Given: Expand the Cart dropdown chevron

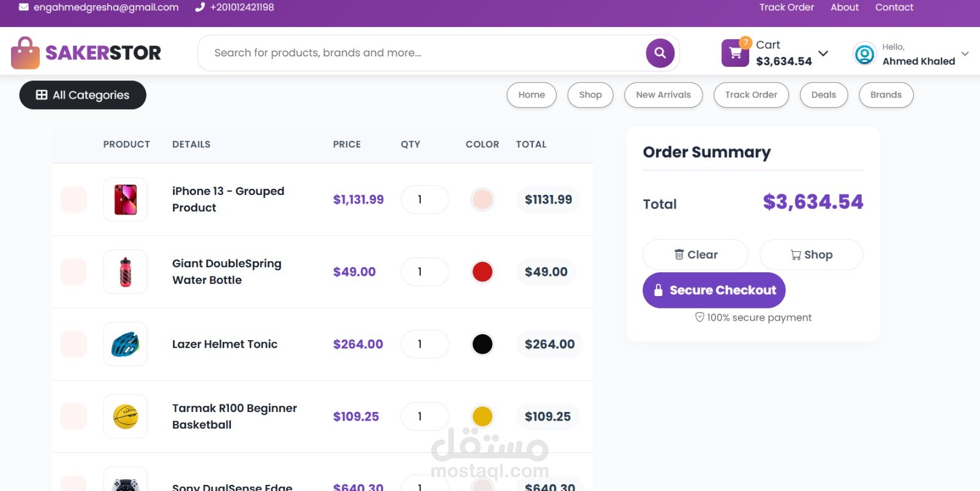Looking at the screenshot, I should coord(823,53).
